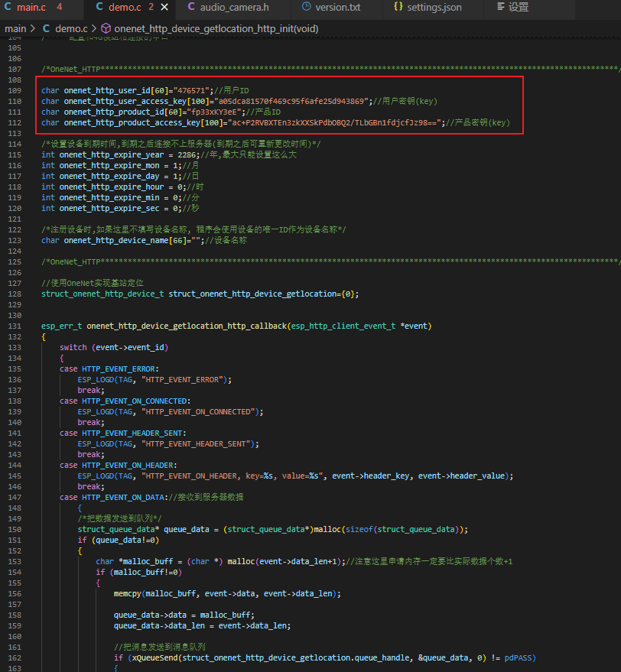Click the string "fp33xKY3eE"
Screen dimensions: 621x672
point(214,112)
